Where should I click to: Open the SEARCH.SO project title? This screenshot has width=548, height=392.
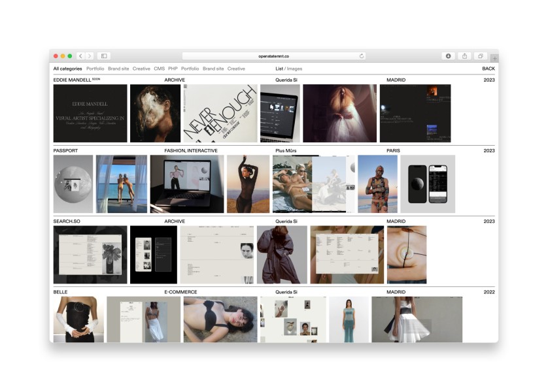(x=67, y=221)
